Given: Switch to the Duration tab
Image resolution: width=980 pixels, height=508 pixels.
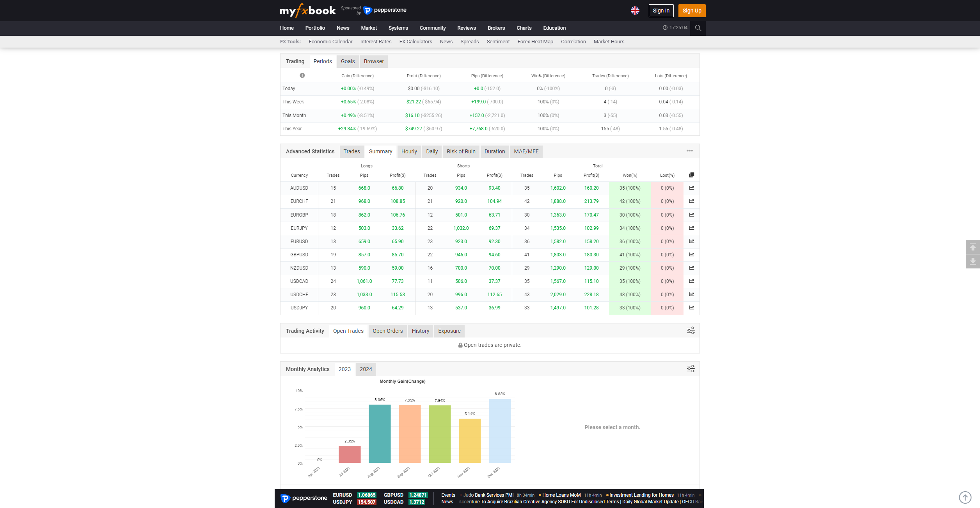Looking at the screenshot, I should tap(494, 151).
